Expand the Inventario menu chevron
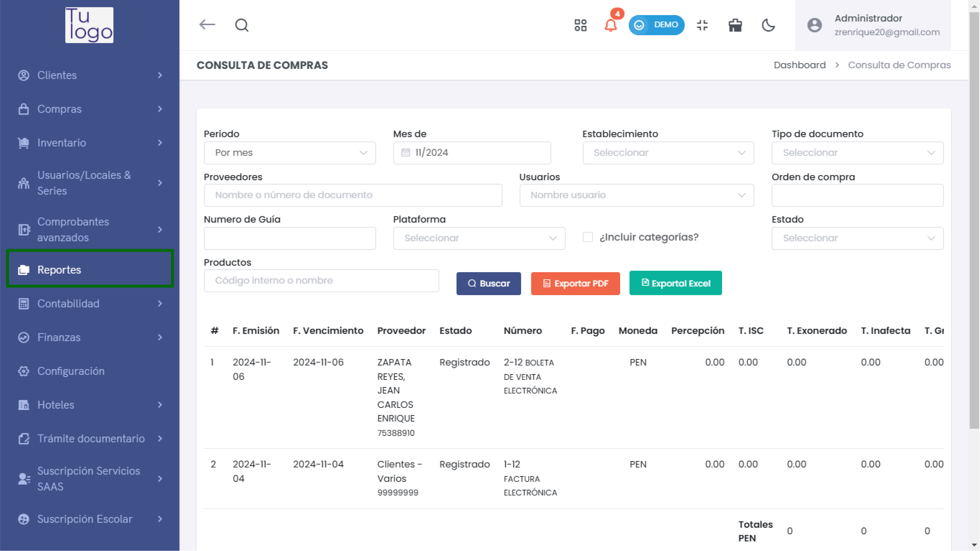Screen dimensions: 980x551 point(160,143)
